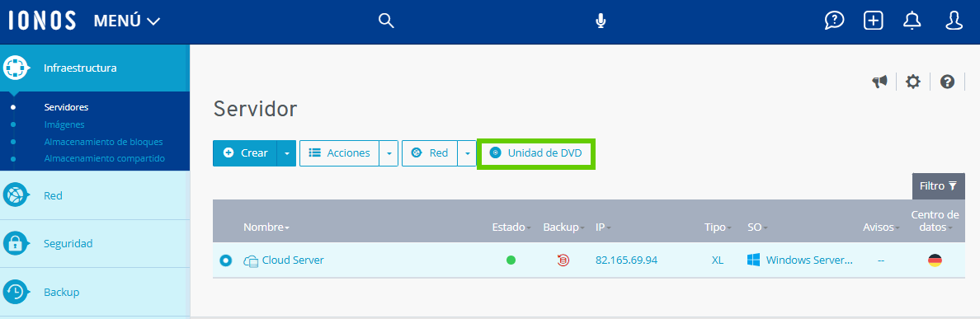The image size is (980, 319).
Task: Open the Seguridad sidebar section
Action: 68,243
